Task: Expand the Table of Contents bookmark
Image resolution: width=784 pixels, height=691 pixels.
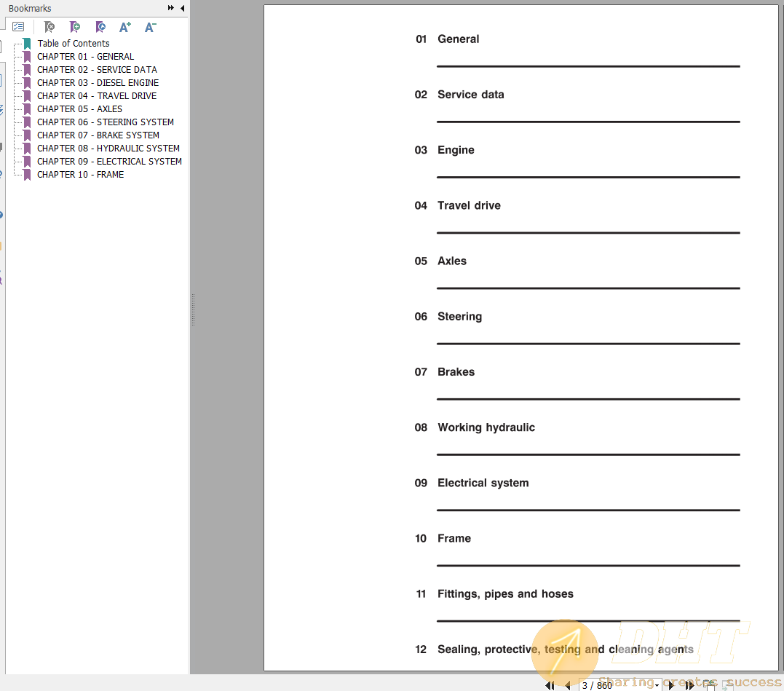Action: click(x=74, y=43)
